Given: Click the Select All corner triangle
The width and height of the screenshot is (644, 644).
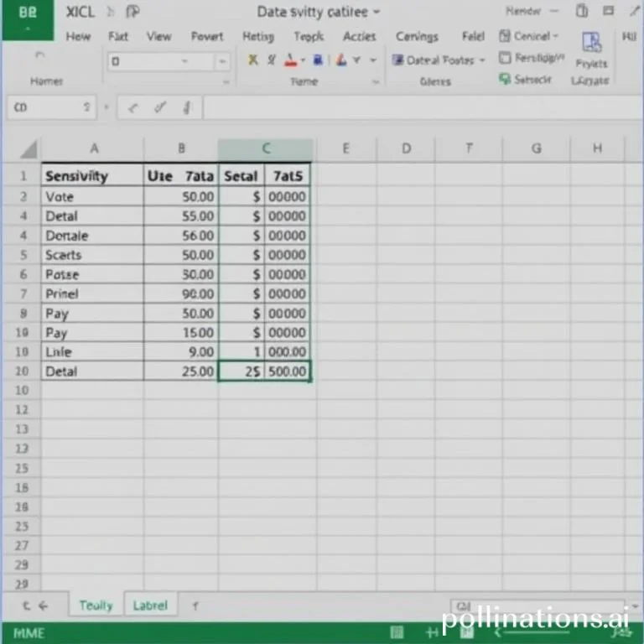Looking at the screenshot, I should (29, 149).
